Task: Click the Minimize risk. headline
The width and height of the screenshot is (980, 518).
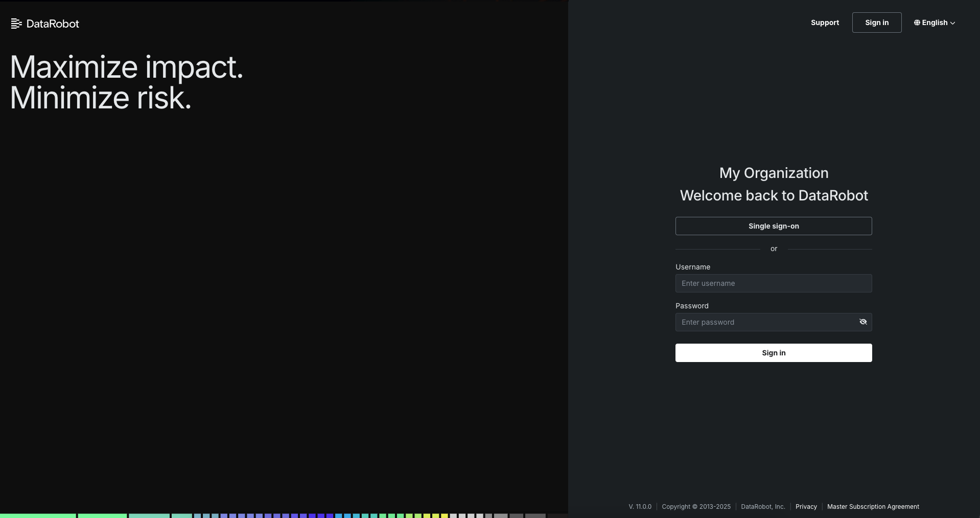Action: pyautogui.click(x=101, y=98)
